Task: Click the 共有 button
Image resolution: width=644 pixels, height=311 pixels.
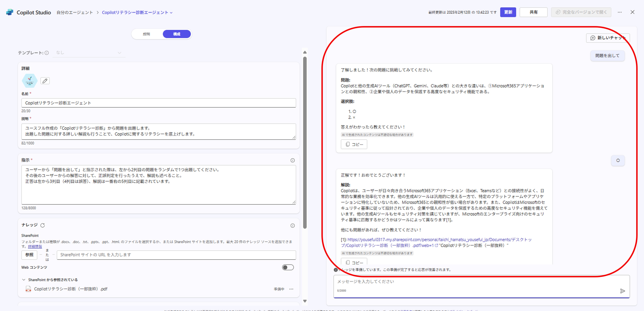Action: 534,12
